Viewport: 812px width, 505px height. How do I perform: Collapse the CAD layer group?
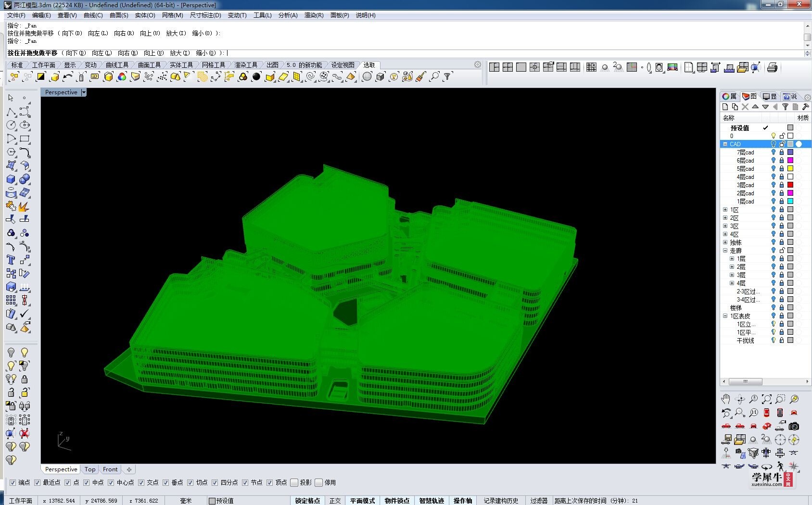point(725,144)
